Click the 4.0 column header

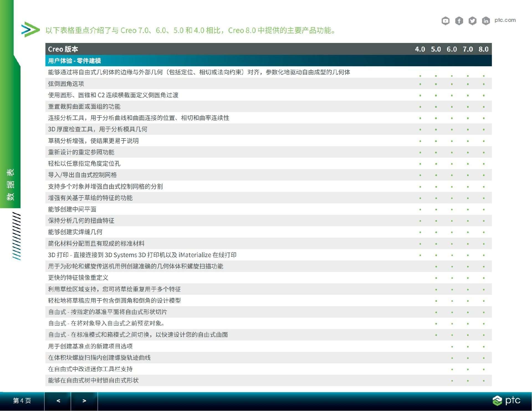pyautogui.click(x=420, y=49)
